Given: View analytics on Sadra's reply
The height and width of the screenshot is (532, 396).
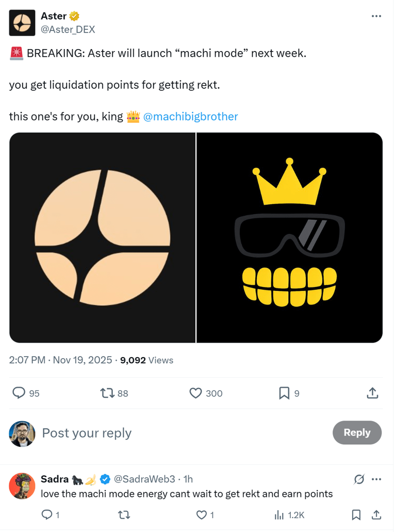Looking at the screenshot, I should (x=279, y=514).
